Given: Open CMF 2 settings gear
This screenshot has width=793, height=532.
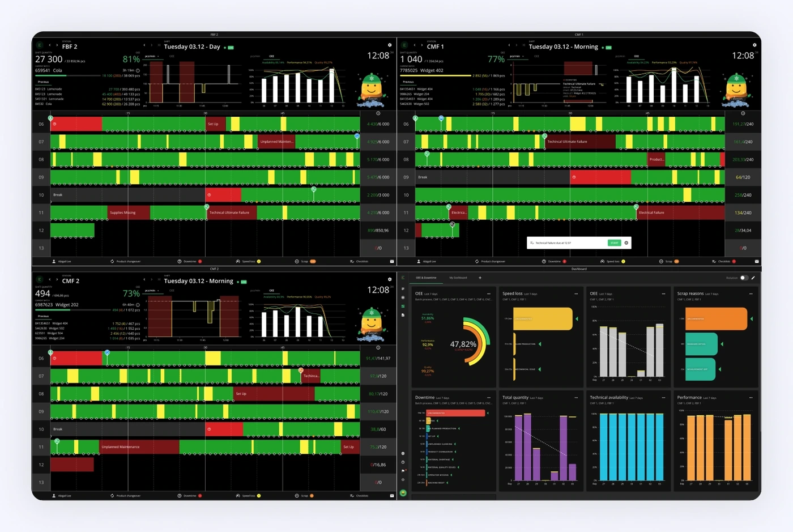Looking at the screenshot, I should coord(390,279).
